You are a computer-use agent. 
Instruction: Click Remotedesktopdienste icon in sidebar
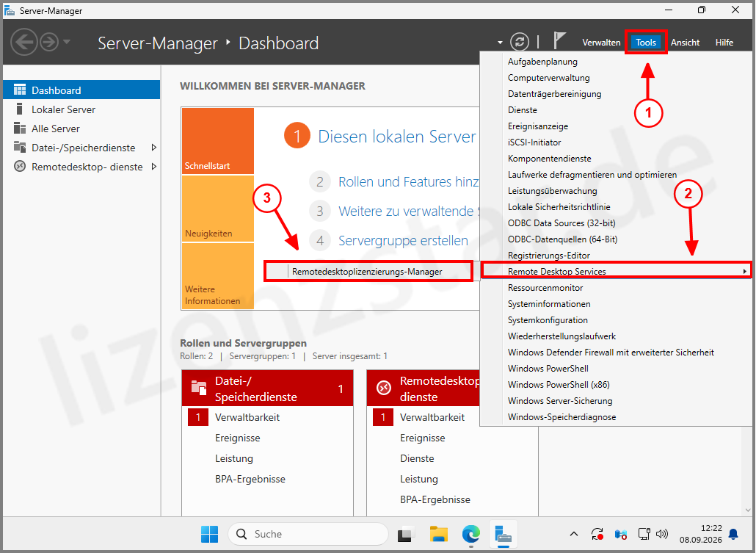click(x=20, y=167)
